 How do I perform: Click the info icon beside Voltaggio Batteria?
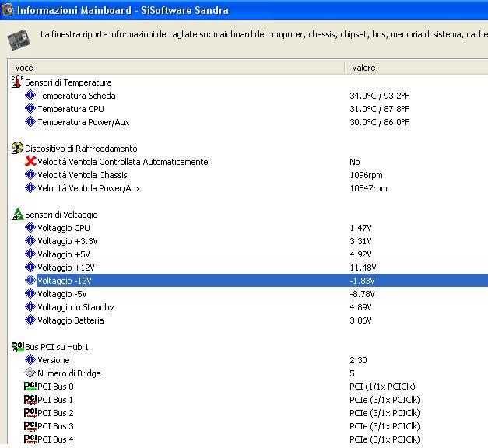(30, 320)
